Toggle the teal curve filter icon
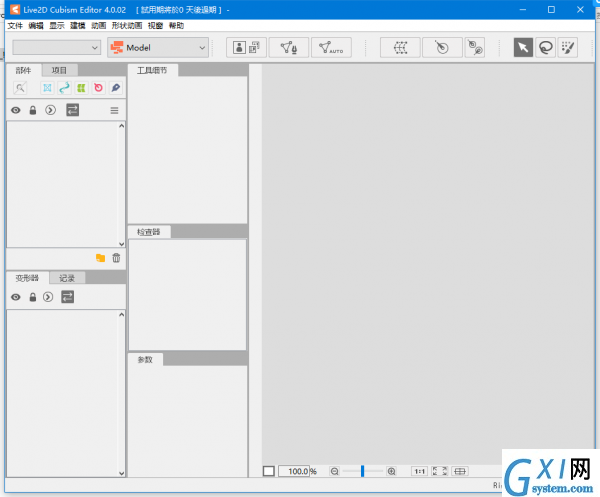 point(64,88)
